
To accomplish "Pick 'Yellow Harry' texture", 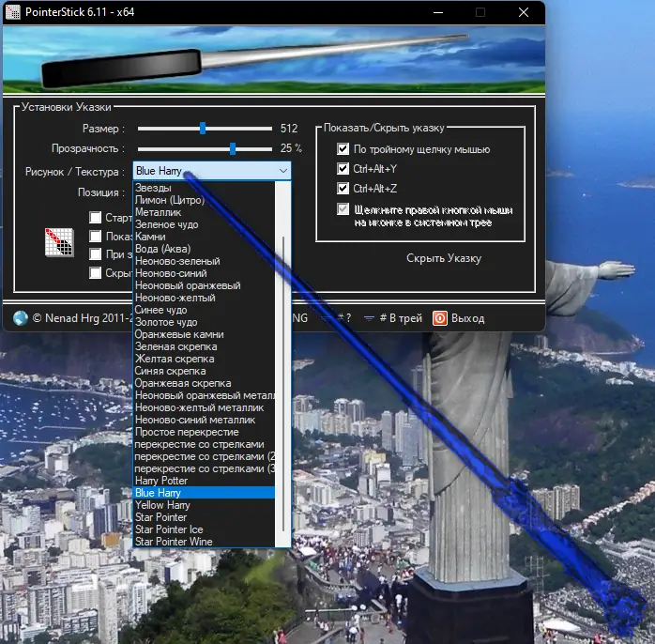I will [205, 505].
